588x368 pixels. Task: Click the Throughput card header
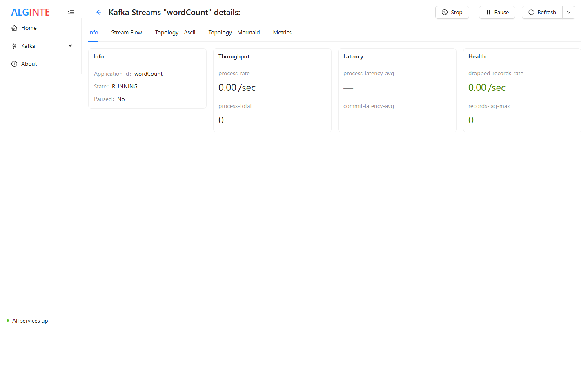coord(272,56)
